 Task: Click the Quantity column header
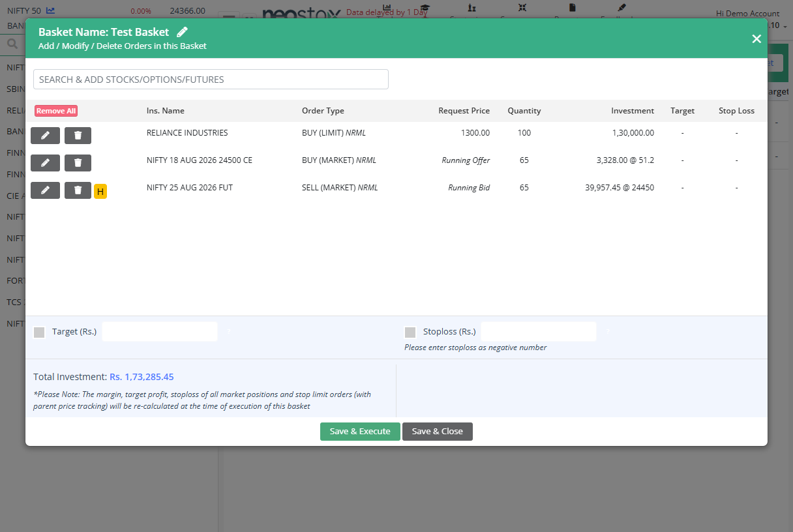click(524, 111)
